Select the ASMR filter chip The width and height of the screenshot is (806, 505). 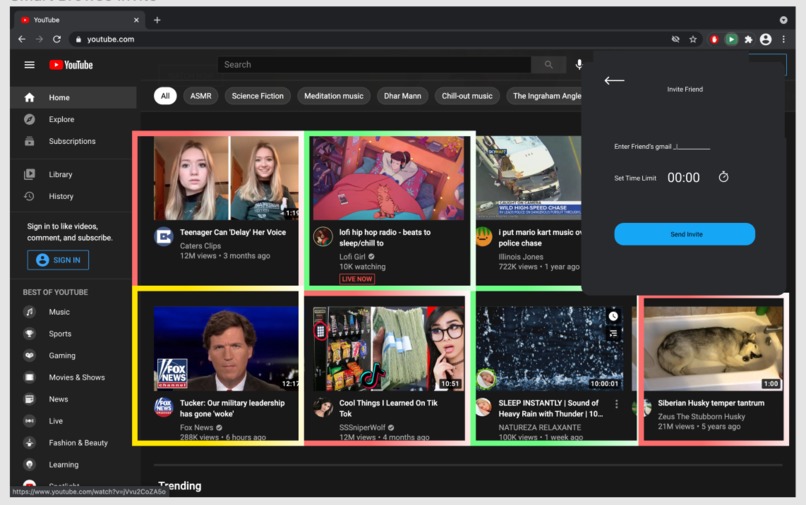(200, 96)
